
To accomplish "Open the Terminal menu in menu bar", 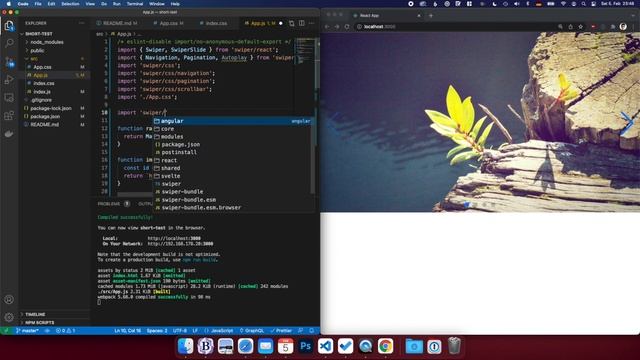I will pyautogui.click(x=135, y=4).
